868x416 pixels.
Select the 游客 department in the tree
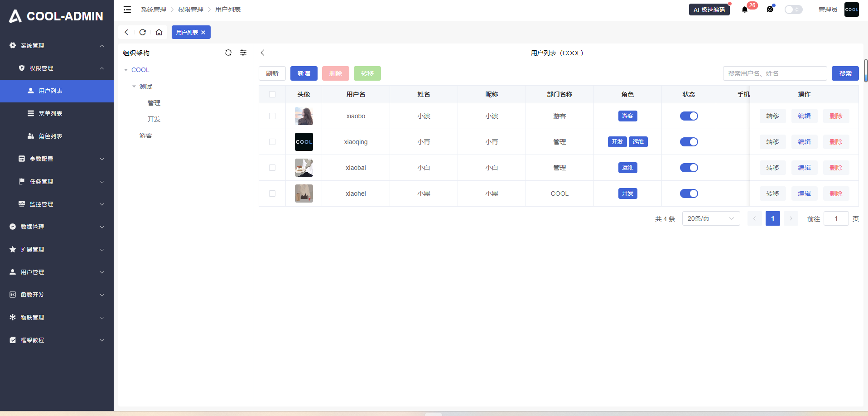[x=146, y=135]
